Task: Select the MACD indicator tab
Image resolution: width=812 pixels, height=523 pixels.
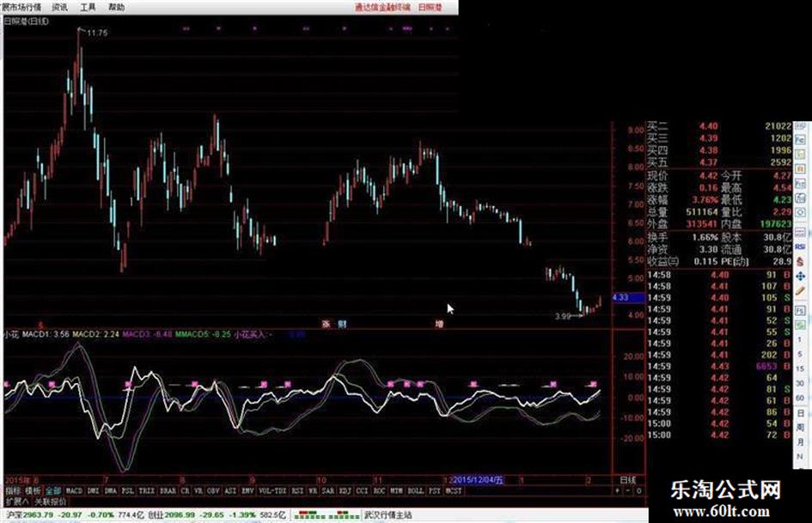Action: pos(74,490)
